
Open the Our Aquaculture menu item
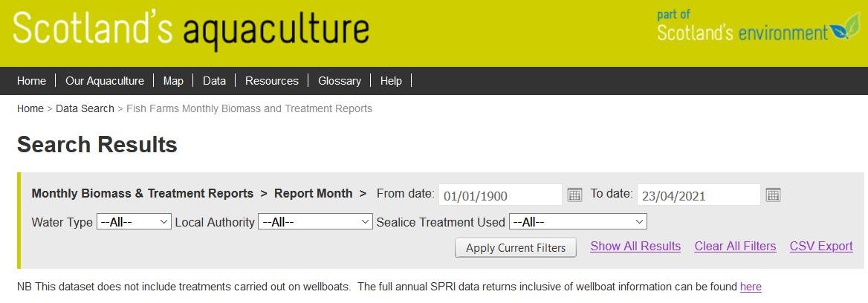pyautogui.click(x=105, y=81)
